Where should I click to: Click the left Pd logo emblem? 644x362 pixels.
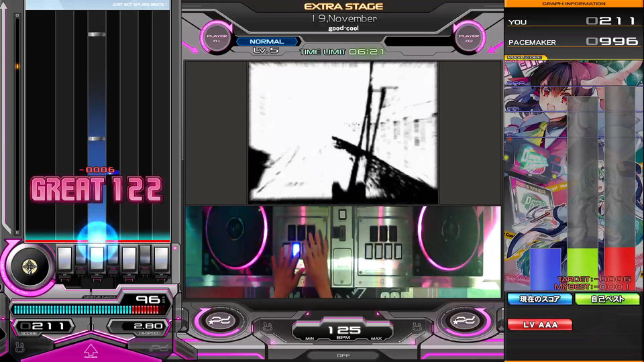click(x=219, y=321)
